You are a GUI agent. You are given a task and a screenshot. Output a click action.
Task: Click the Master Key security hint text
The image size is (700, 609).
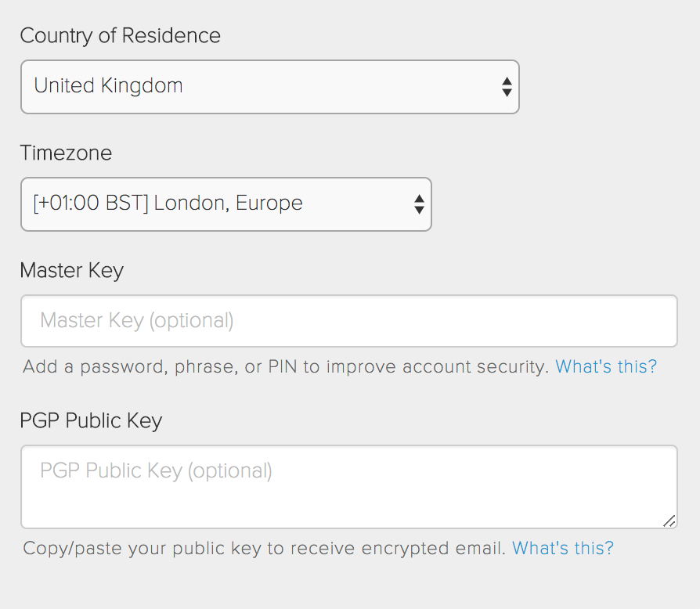pos(286,366)
